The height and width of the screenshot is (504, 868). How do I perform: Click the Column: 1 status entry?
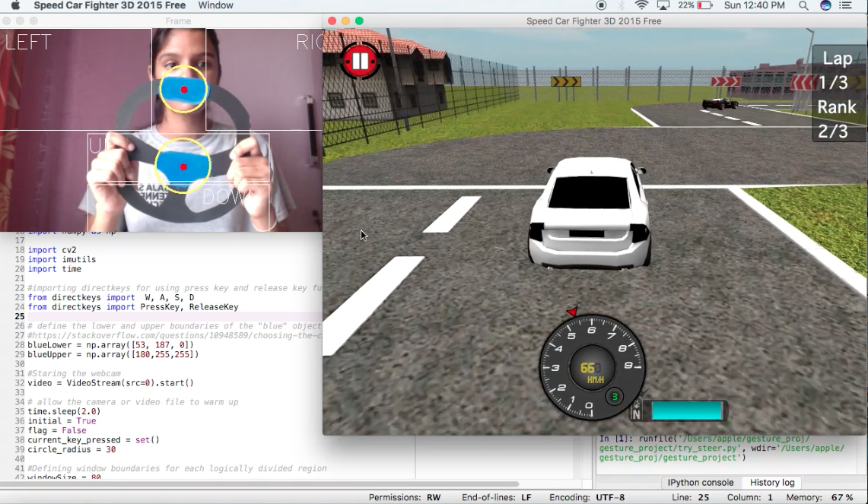point(749,497)
